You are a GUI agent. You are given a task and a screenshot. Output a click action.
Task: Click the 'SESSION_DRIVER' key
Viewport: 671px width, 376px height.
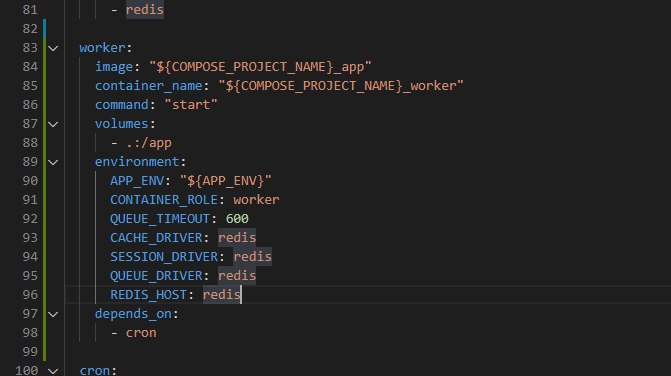click(164, 257)
